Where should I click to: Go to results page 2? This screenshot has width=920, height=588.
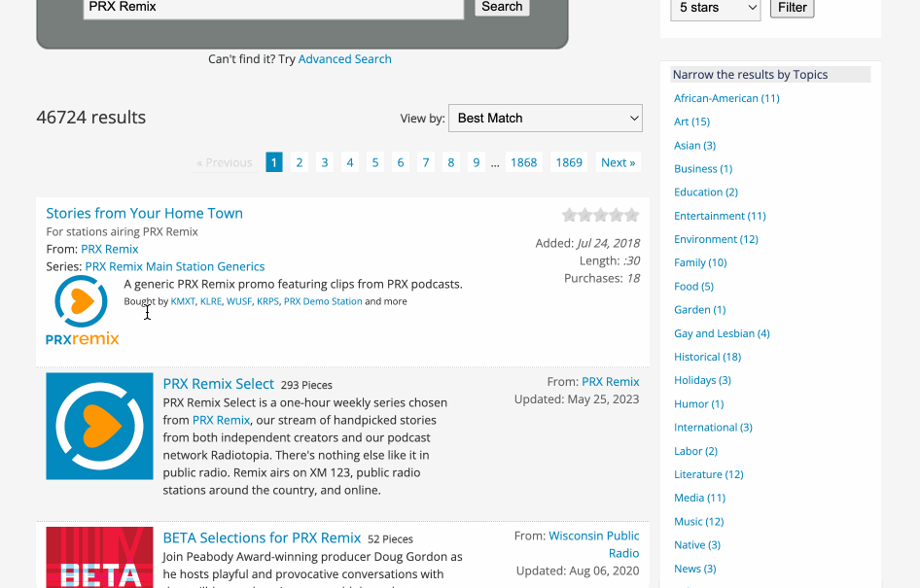point(300,162)
